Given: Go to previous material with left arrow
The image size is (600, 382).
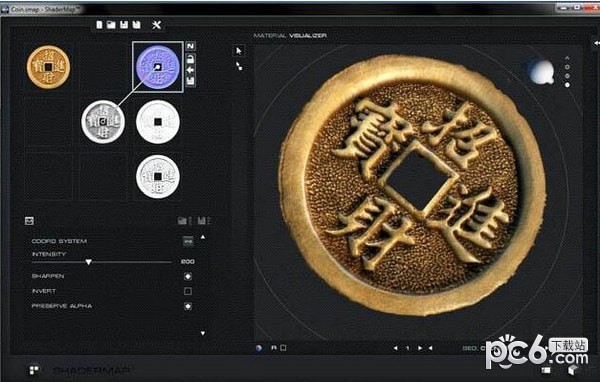Looking at the screenshot, I should [x=396, y=348].
